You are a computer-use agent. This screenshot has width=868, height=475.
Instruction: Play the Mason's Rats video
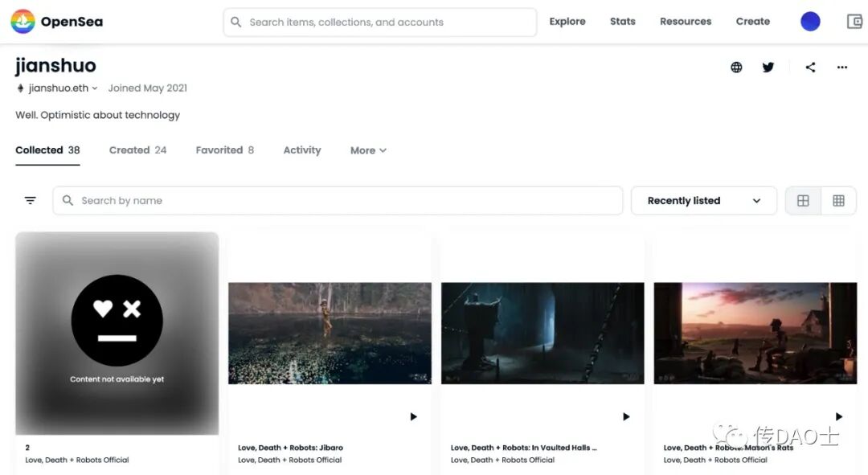tap(838, 416)
